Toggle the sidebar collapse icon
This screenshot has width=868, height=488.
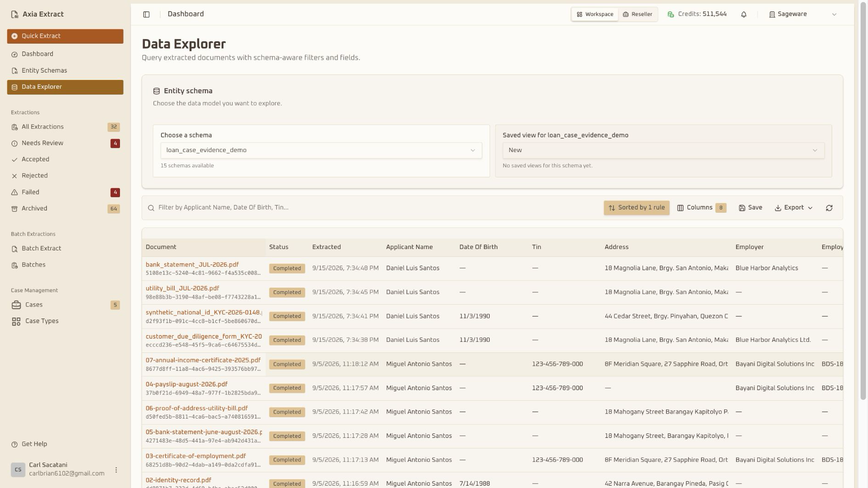coord(146,14)
